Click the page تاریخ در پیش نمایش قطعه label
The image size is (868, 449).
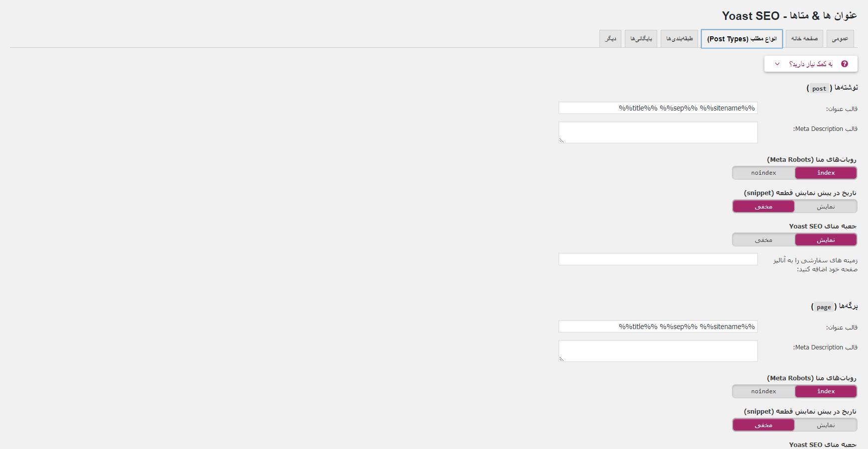(800, 411)
